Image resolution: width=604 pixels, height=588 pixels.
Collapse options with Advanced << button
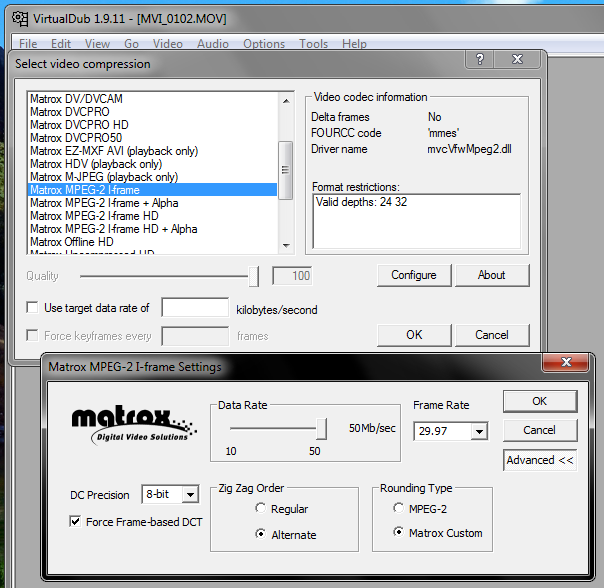click(x=540, y=460)
